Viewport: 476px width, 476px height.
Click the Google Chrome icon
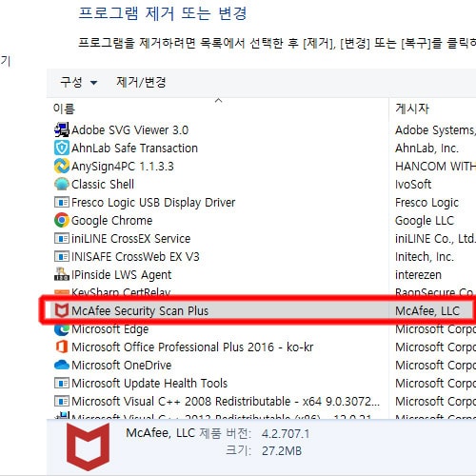tap(62, 220)
